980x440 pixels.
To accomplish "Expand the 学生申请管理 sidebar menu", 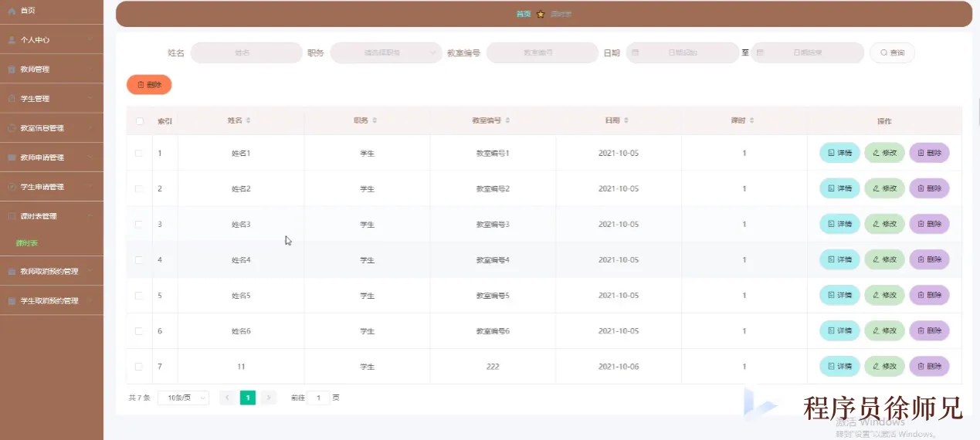I will click(x=52, y=187).
